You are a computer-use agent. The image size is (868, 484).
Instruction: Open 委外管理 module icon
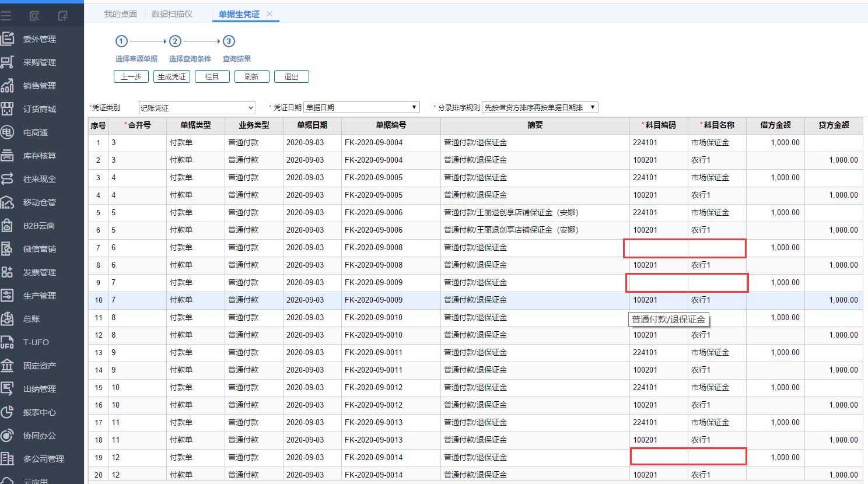(7, 39)
